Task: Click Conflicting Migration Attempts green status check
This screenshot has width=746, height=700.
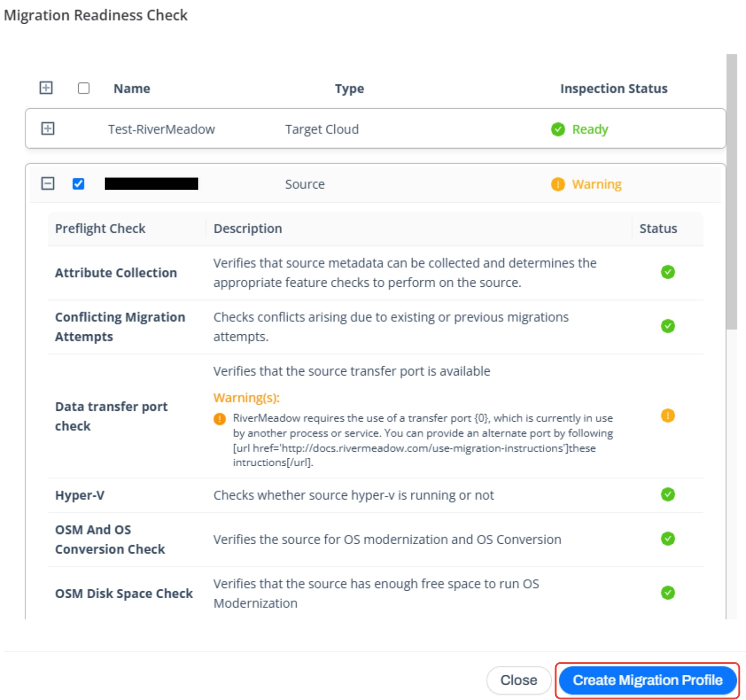Action: [x=667, y=326]
